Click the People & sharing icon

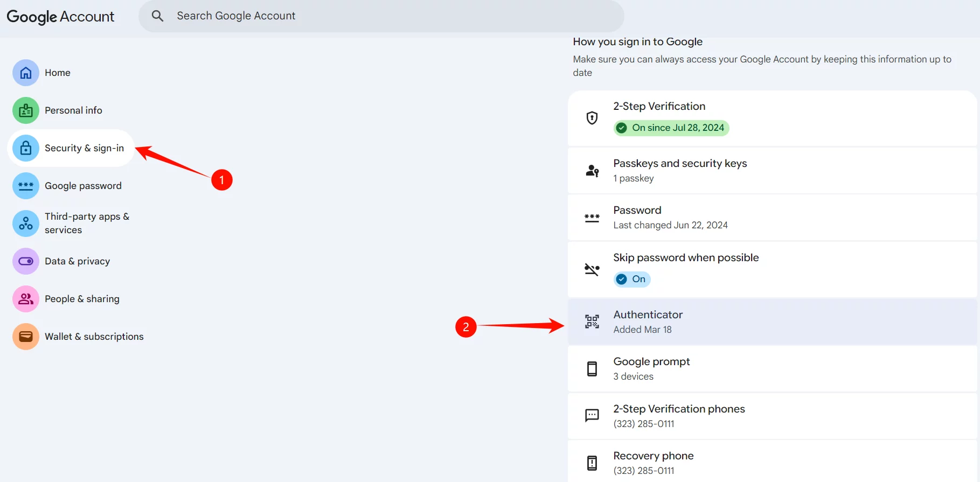(x=26, y=299)
